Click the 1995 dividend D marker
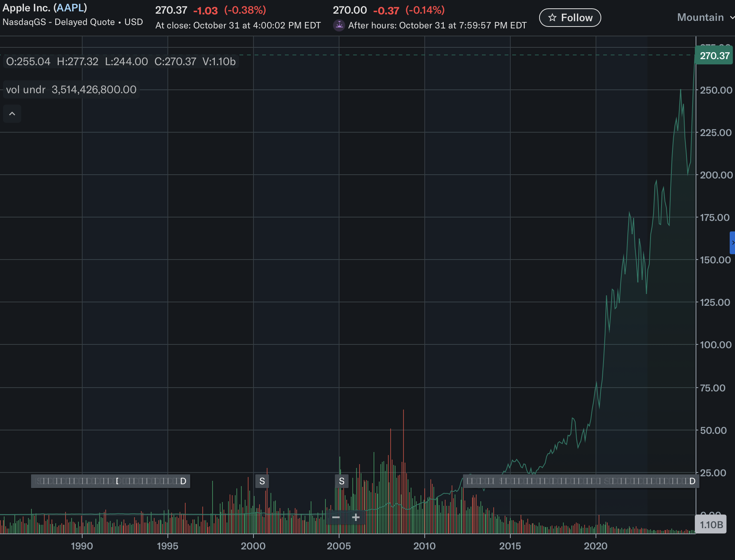This screenshot has width=735, height=560. point(183,481)
